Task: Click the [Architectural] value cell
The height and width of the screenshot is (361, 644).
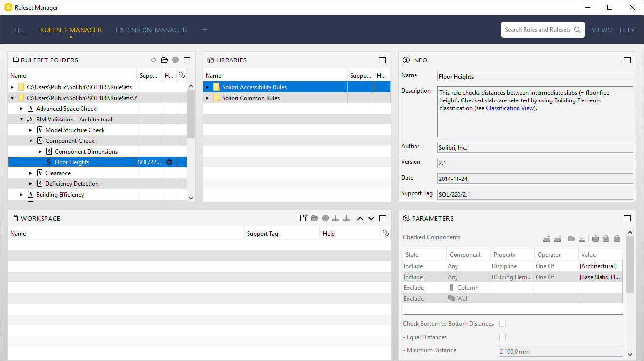Action: [601, 266]
